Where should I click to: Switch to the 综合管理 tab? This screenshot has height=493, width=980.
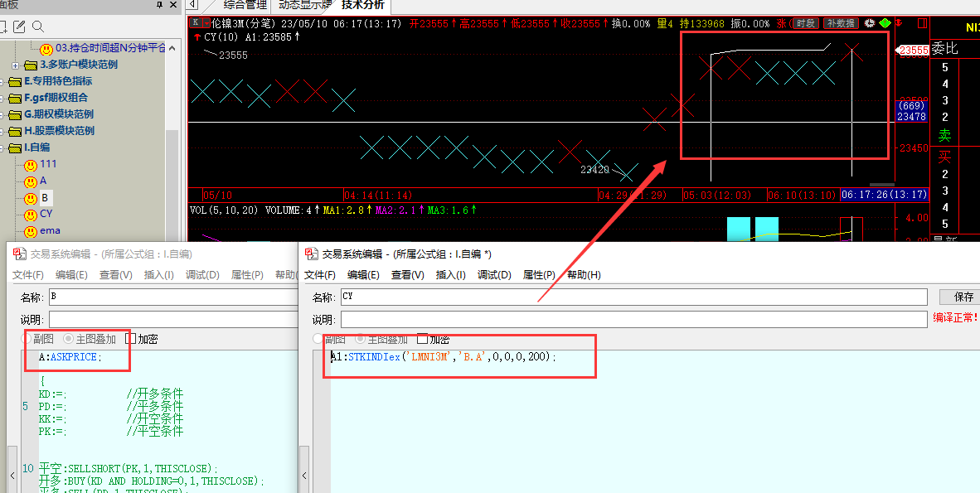[245, 5]
